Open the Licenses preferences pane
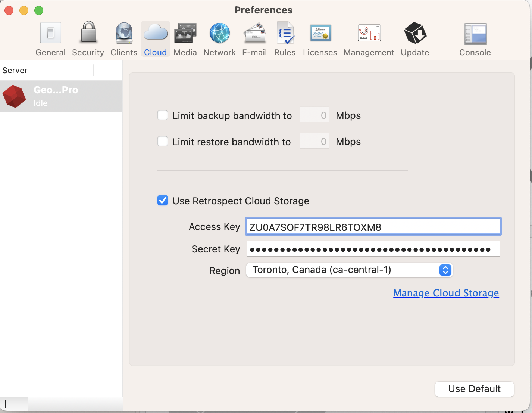Screen dimensions: 532x413 (320, 39)
